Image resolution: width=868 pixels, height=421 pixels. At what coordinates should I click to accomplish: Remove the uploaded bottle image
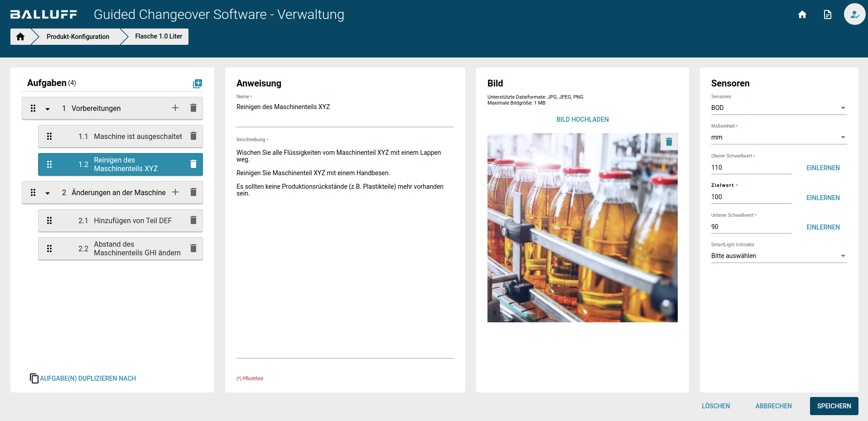coord(669,142)
